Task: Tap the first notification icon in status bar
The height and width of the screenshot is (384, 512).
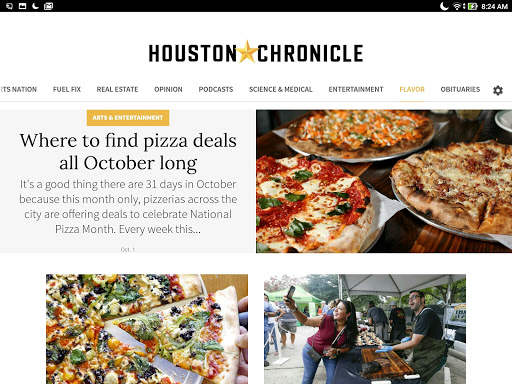Action: point(9,6)
